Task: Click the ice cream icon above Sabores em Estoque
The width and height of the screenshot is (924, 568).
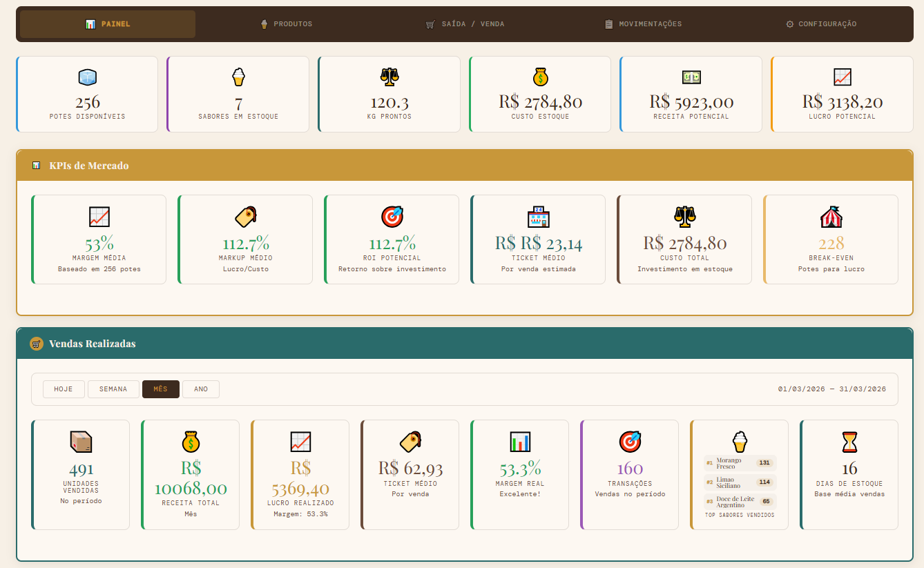Action: point(238,77)
